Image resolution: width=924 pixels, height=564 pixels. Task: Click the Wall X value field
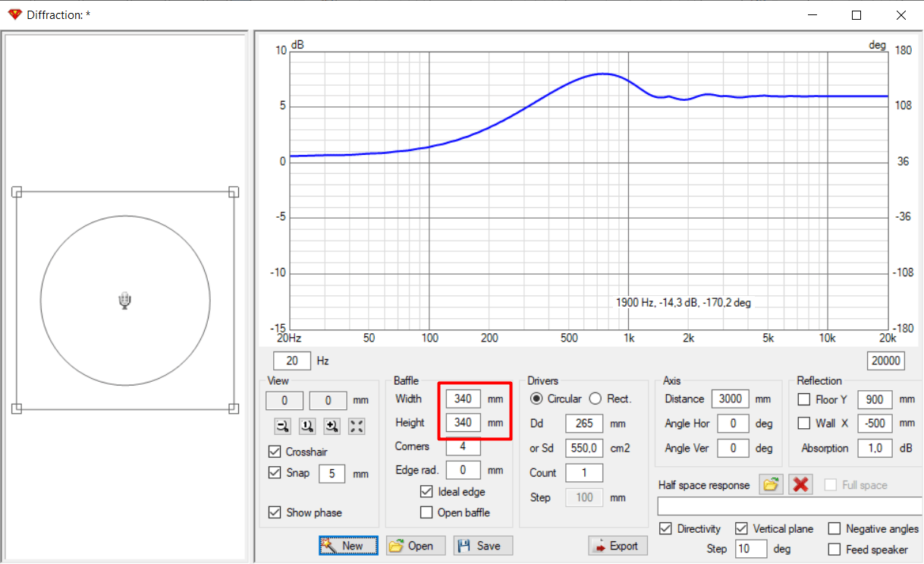click(875, 423)
